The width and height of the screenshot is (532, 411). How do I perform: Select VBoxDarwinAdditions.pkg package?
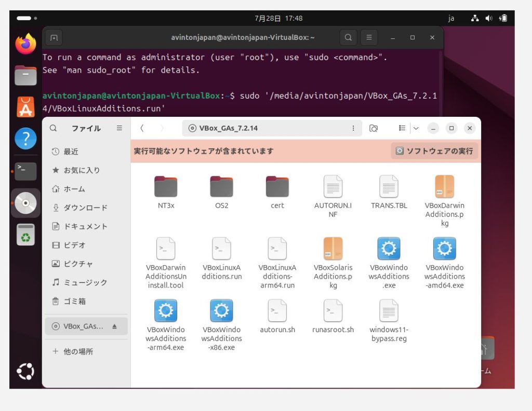[445, 201]
